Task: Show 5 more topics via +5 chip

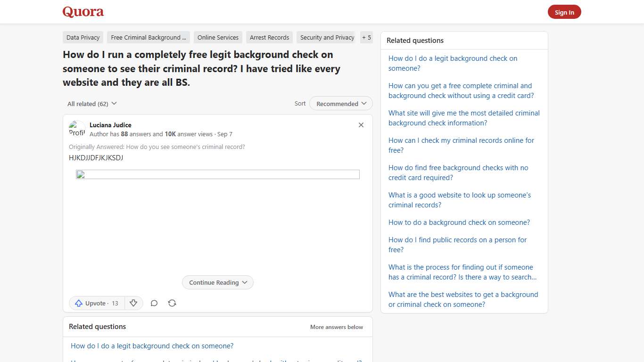Action: pyautogui.click(x=366, y=37)
